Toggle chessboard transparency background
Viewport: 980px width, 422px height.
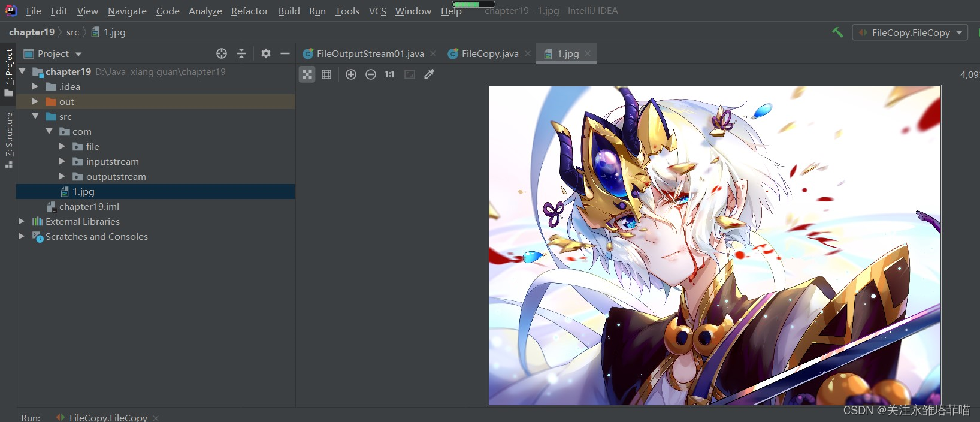(307, 74)
